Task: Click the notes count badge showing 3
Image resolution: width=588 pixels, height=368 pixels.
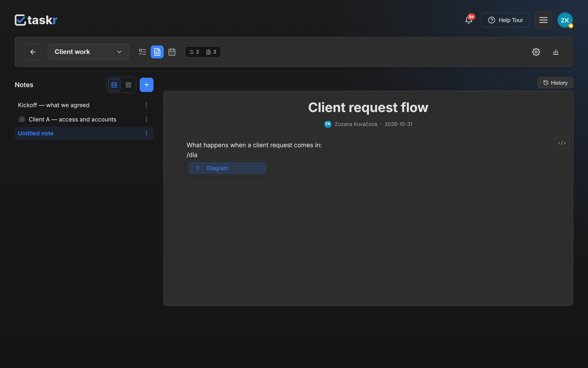Action: [x=211, y=52]
